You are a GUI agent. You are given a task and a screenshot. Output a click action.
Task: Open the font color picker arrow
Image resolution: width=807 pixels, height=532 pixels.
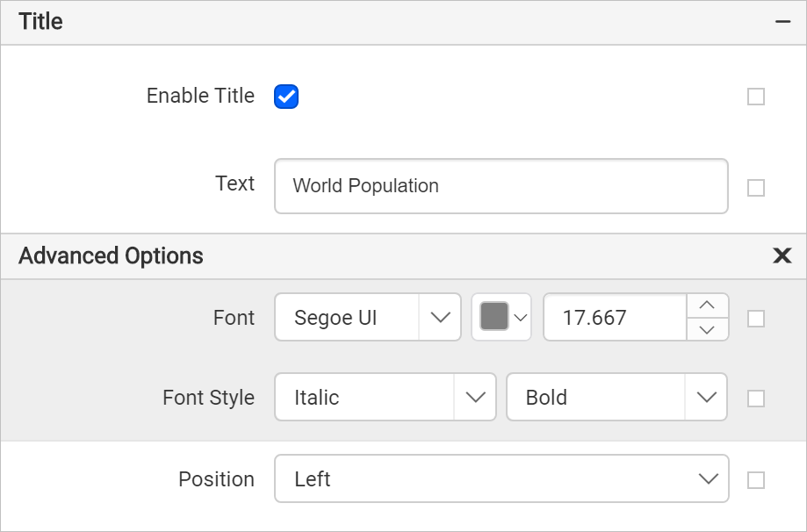(x=521, y=318)
